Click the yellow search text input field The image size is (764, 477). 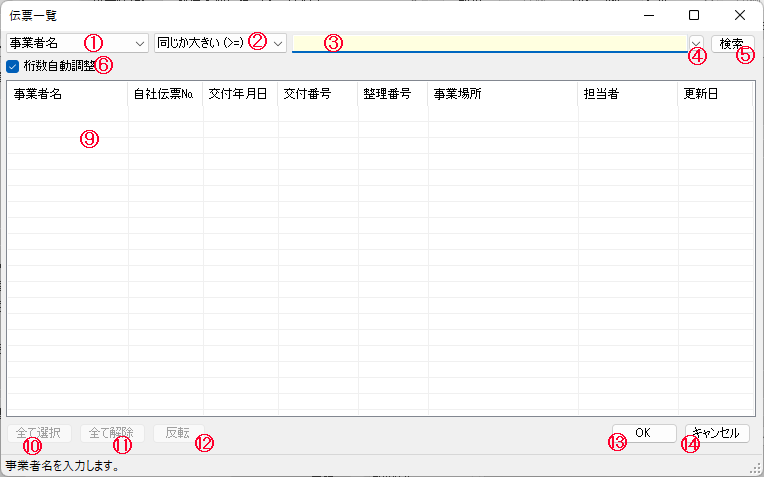(489, 43)
